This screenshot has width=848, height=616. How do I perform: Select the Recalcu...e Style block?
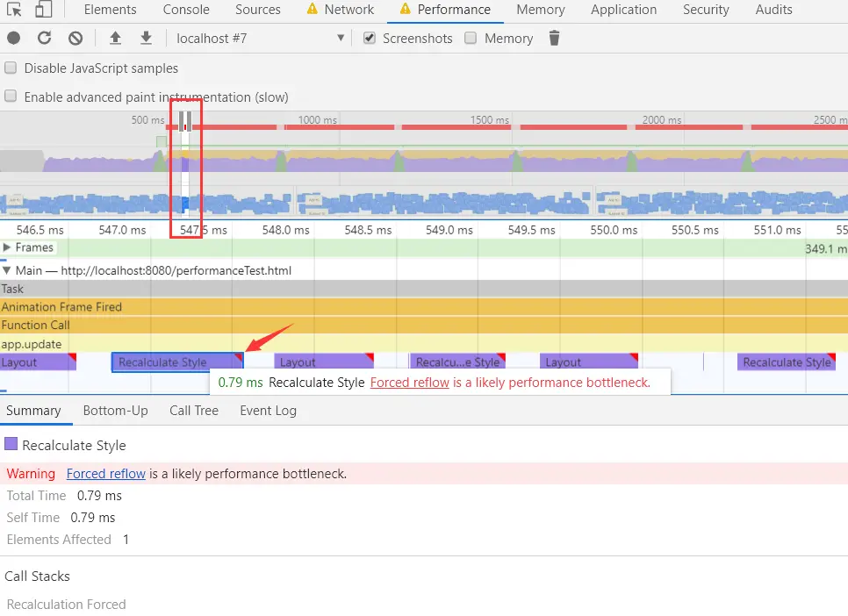coord(457,362)
